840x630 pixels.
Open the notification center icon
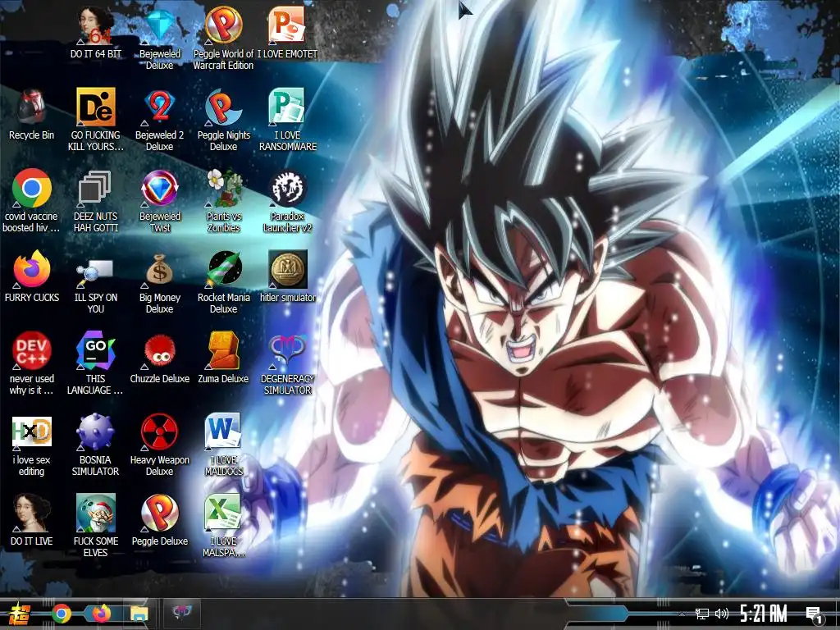(x=815, y=615)
